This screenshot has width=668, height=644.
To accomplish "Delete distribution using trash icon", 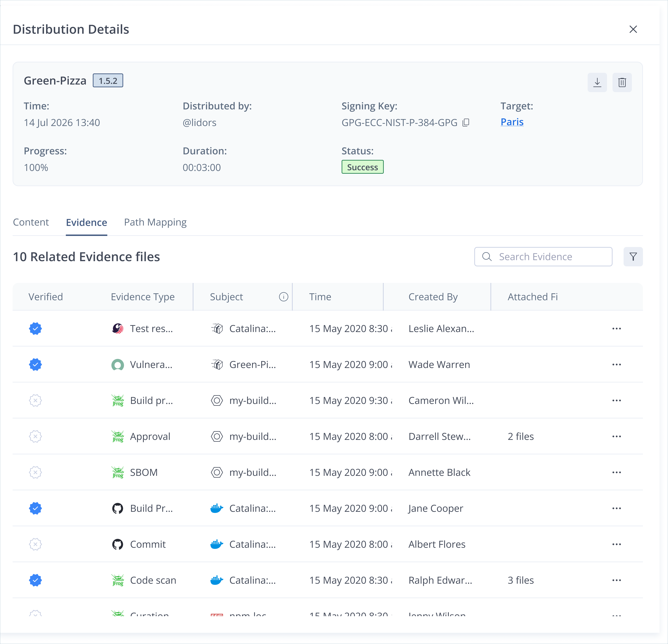I will pos(622,82).
